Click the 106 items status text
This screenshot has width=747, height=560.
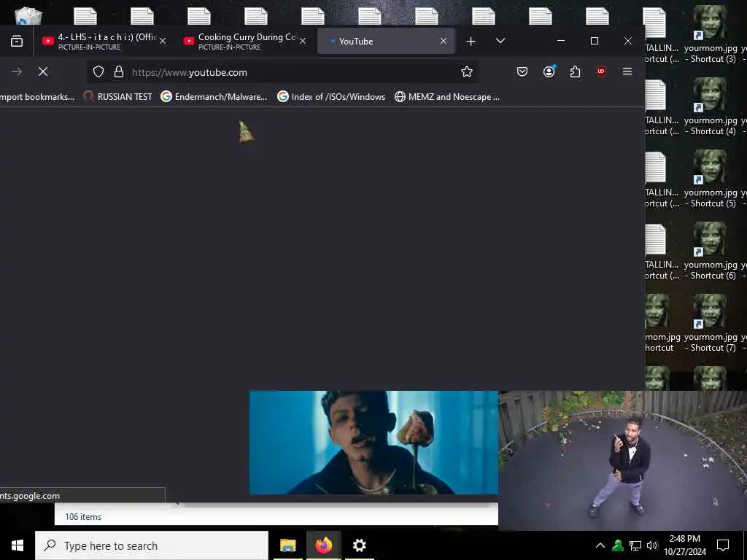pyautogui.click(x=83, y=517)
